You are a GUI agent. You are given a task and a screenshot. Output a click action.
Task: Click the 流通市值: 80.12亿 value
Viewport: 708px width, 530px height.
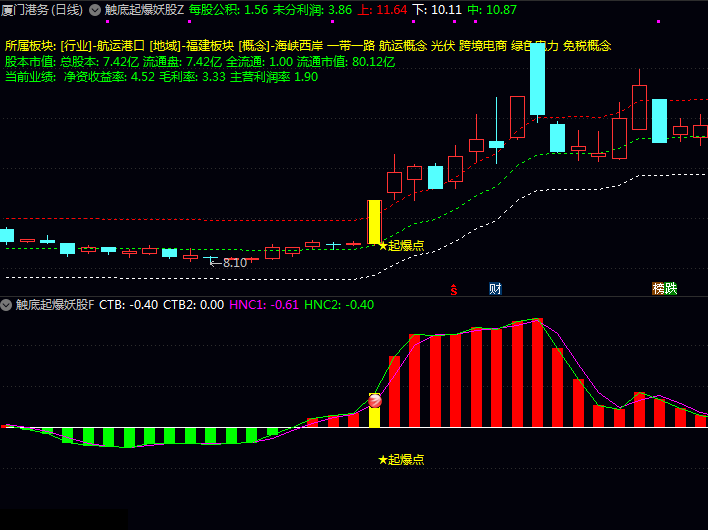346,62
